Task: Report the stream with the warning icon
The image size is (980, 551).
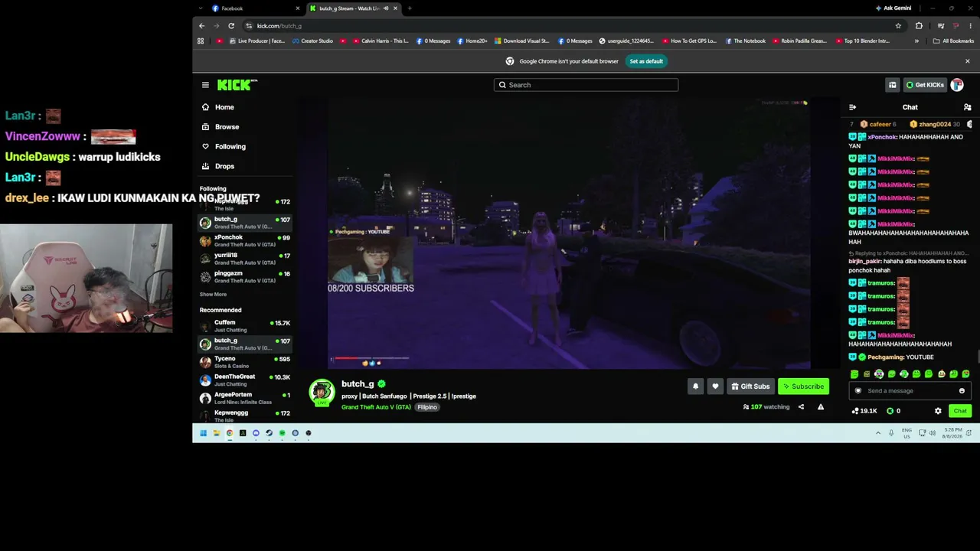Action: 821,407
